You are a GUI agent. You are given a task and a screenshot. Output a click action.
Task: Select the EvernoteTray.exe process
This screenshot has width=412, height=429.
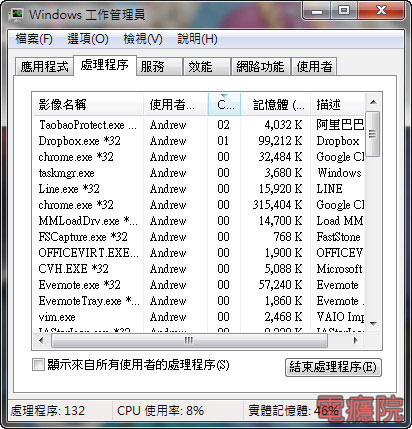199,301
